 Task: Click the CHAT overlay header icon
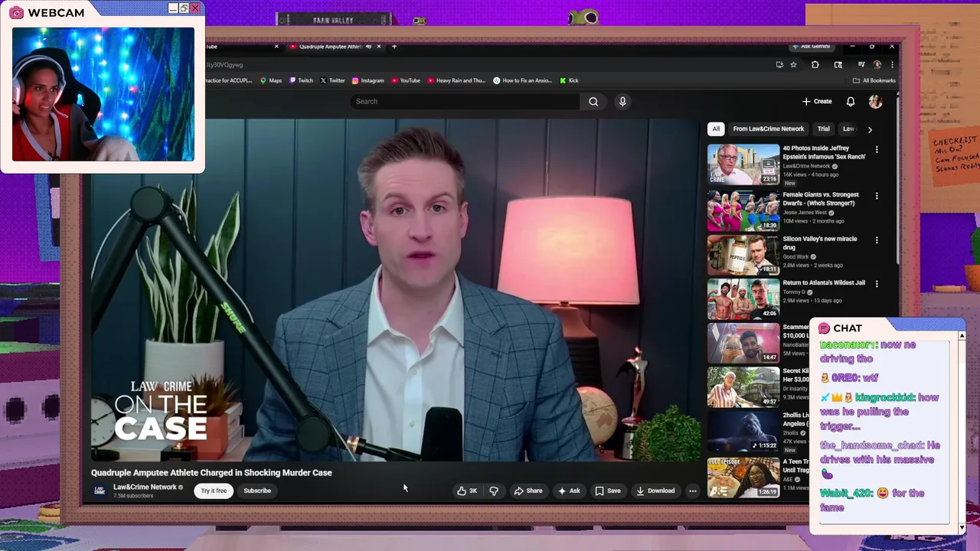coord(824,328)
